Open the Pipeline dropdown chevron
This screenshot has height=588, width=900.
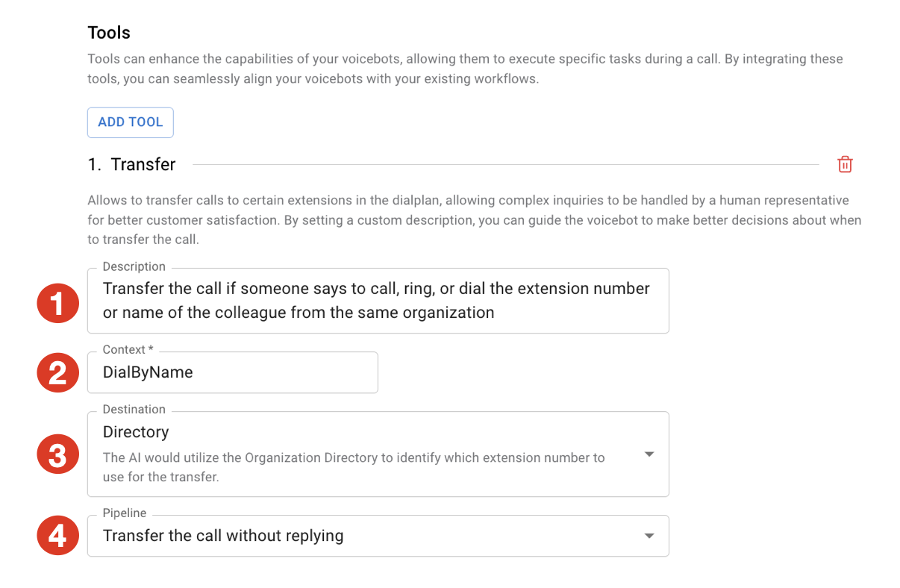(649, 535)
